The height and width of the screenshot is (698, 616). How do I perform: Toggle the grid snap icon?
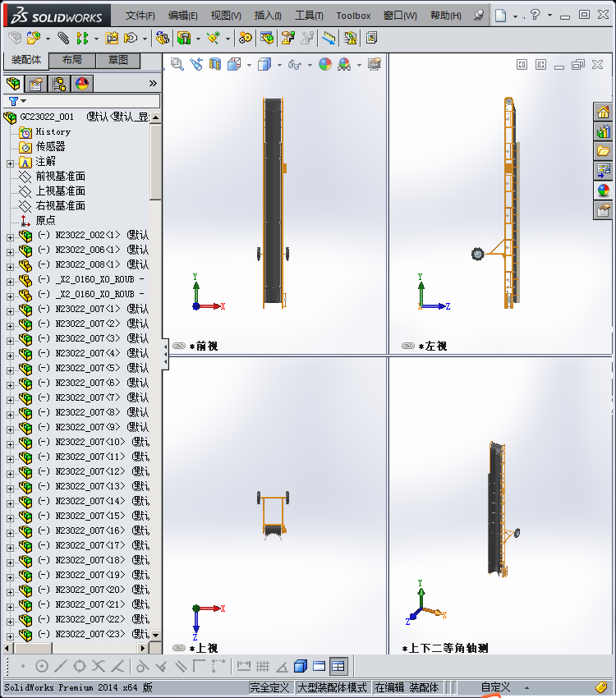click(x=263, y=666)
